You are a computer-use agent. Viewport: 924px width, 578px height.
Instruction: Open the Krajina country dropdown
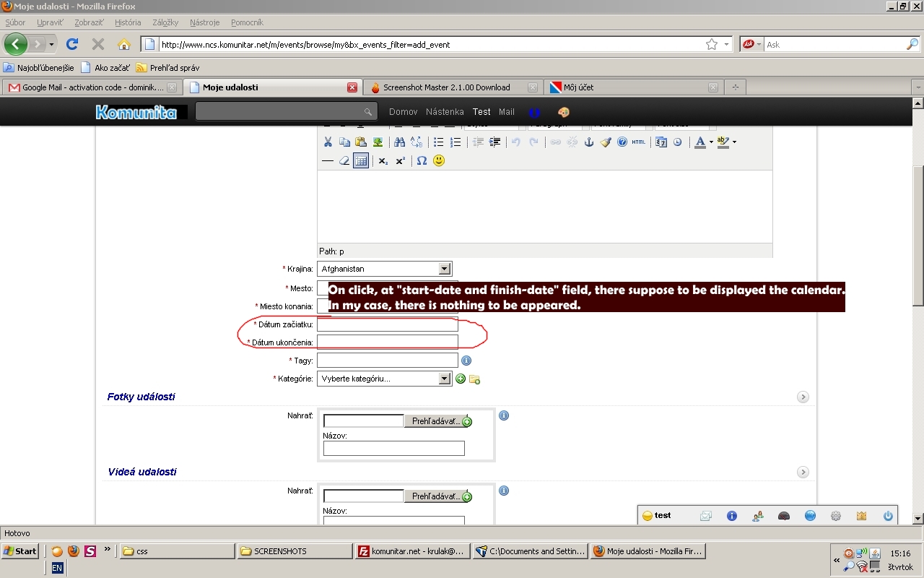pos(444,269)
